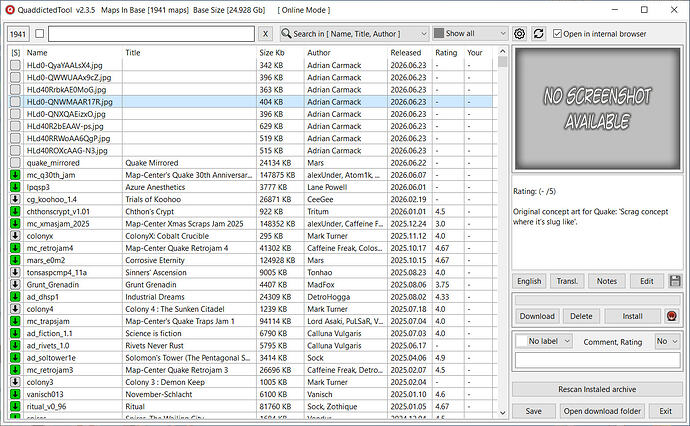The width and height of the screenshot is (690, 426).
Task: Check the box for quake_mirrored row
Action: [15, 162]
